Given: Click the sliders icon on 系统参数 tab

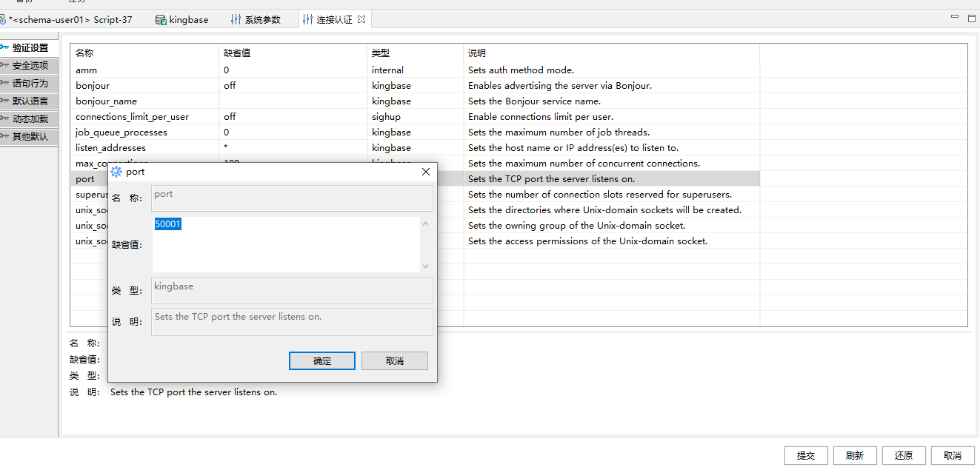Looking at the screenshot, I should [x=236, y=20].
